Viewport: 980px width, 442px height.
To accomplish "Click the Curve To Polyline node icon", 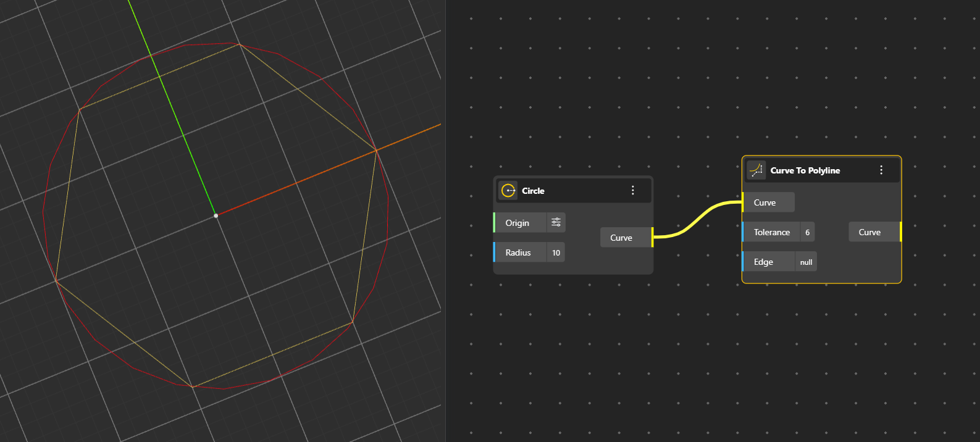I will pyautogui.click(x=756, y=170).
